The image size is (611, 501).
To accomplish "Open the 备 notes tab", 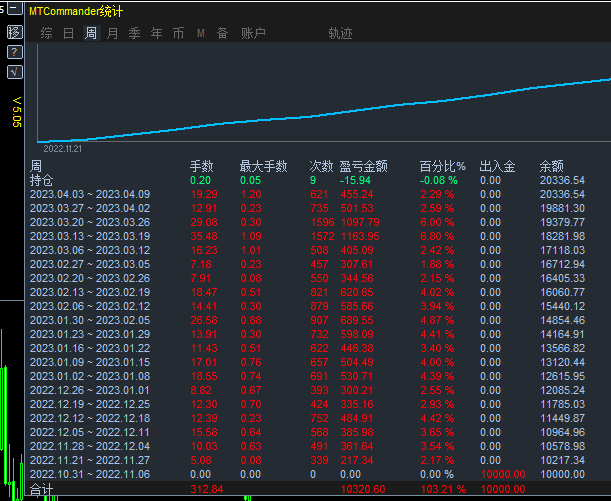I will pos(223,33).
